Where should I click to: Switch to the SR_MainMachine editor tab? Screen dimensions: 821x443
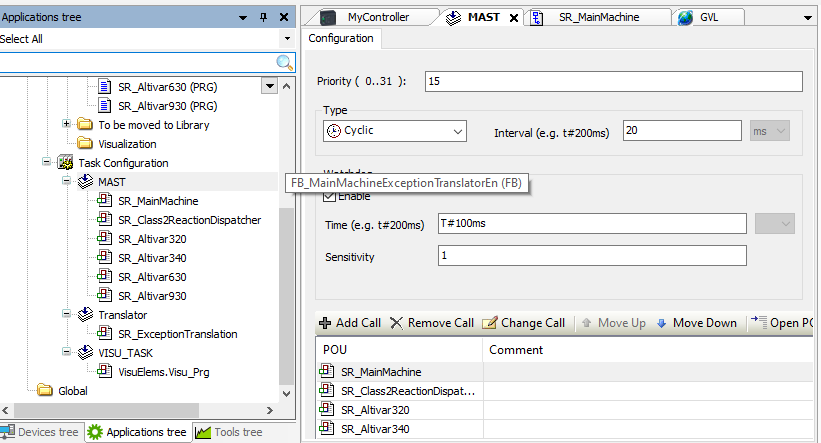[x=598, y=17]
